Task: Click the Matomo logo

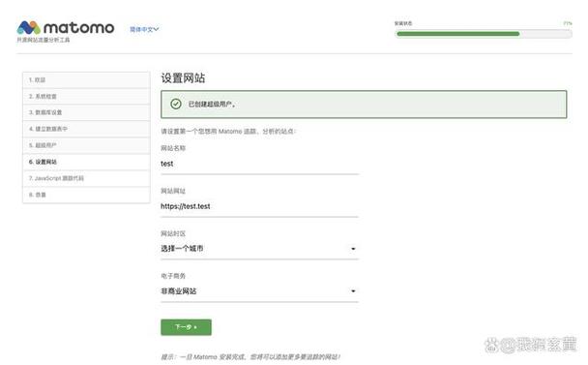Action: tap(66, 28)
